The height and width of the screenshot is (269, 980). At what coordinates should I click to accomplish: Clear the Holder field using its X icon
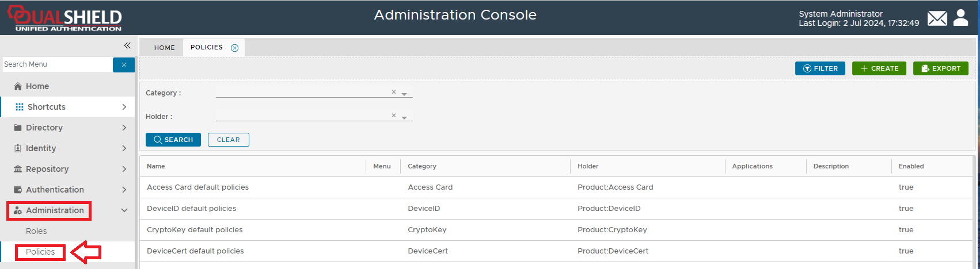click(394, 116)
